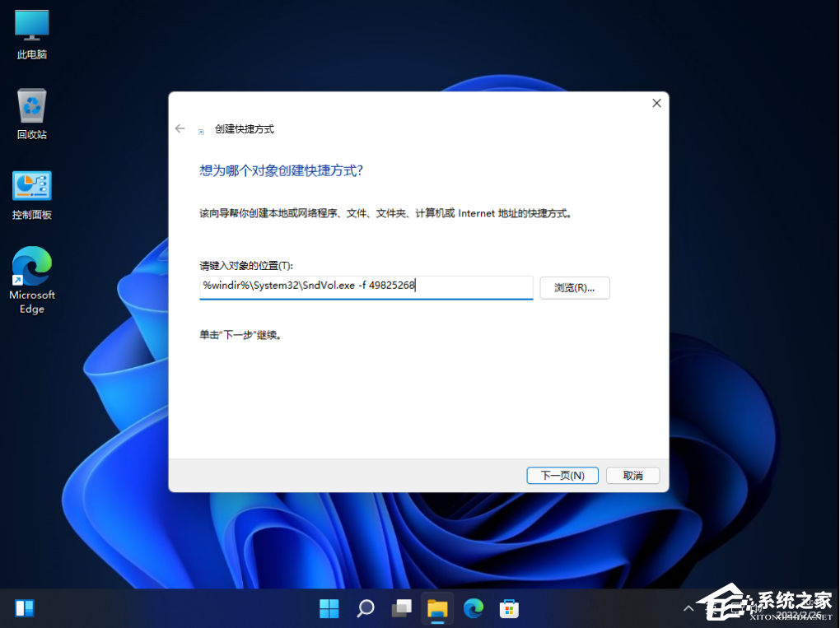Open 此电脑 from the desktop
Image resolution: width=840 pixels, height=628 pixels.
click(31, 33)
